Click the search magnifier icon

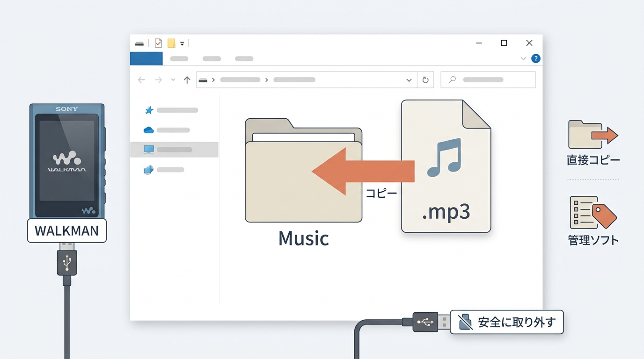coord(452,80)
